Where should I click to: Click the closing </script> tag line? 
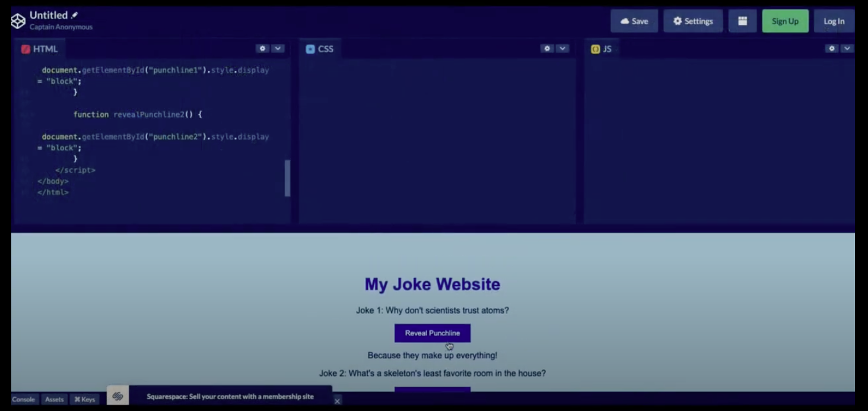[x=75, y=170]
